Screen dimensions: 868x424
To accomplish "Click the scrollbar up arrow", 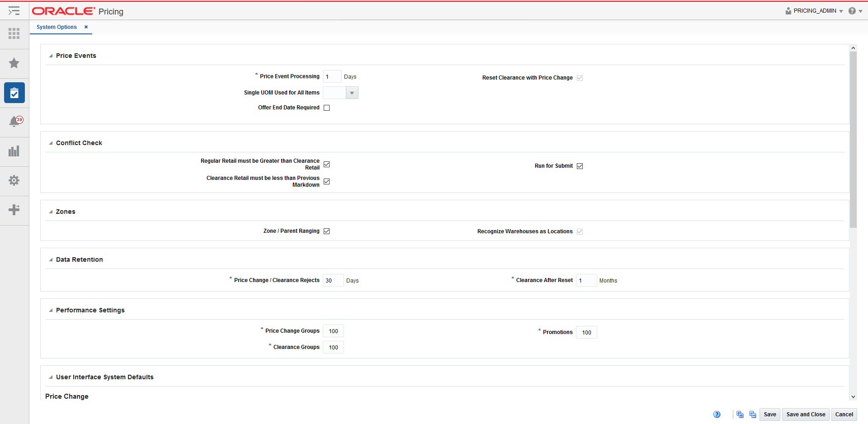I will click(x=853, y=48).
